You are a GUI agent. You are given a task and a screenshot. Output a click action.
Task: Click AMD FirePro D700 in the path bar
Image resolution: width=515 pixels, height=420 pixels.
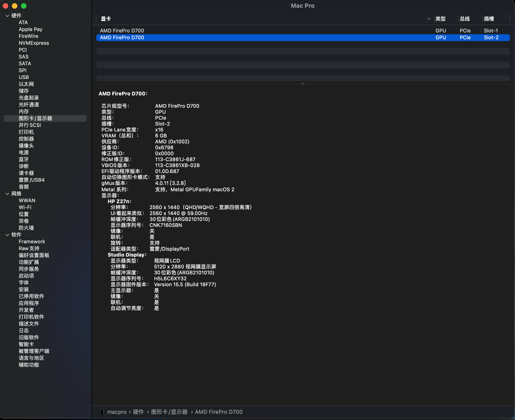[x=219, y=412]
